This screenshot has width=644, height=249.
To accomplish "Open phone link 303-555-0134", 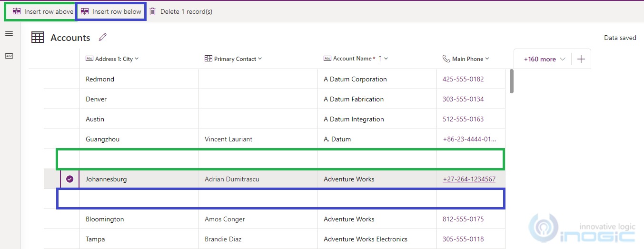I will [x=463, y=99].
